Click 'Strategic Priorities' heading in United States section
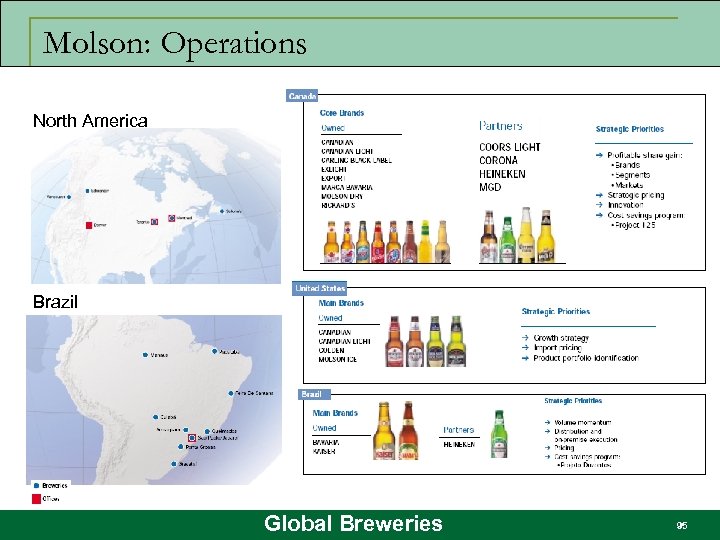The image size is (720, 540). point(556,311)
